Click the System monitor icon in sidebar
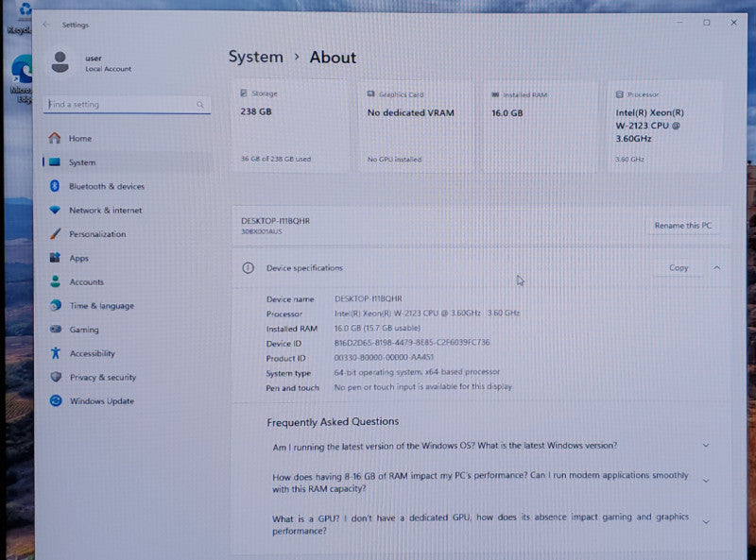 55,161
